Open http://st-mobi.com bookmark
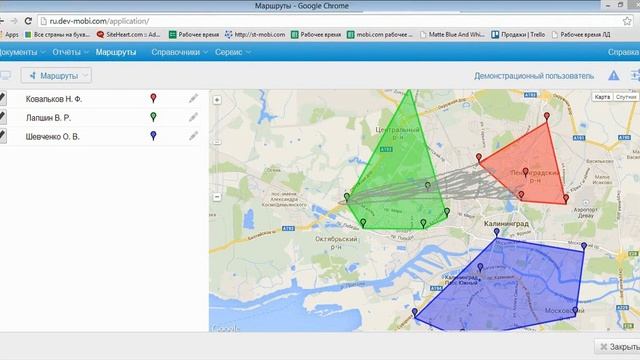This screenshot has width=640, height=360. pos(255,35)
